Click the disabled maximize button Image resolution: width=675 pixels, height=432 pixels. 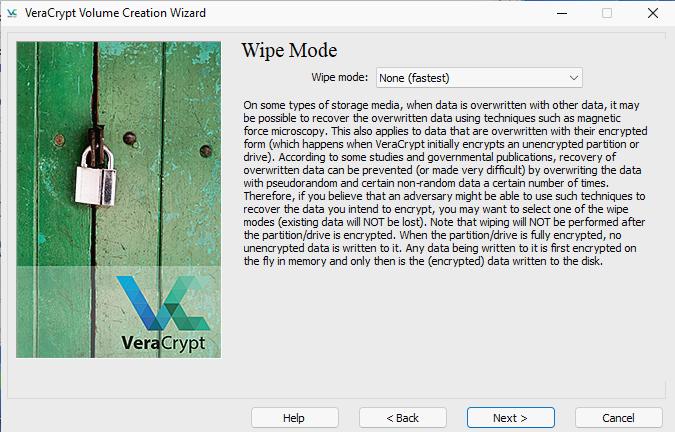pyautogui.click(x=607, y=13)
